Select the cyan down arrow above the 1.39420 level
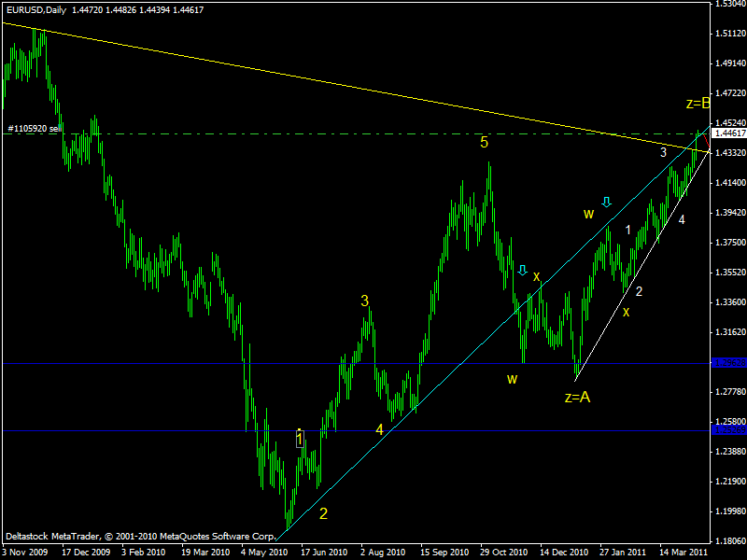 pyautogui.click(x=606, y=202)
